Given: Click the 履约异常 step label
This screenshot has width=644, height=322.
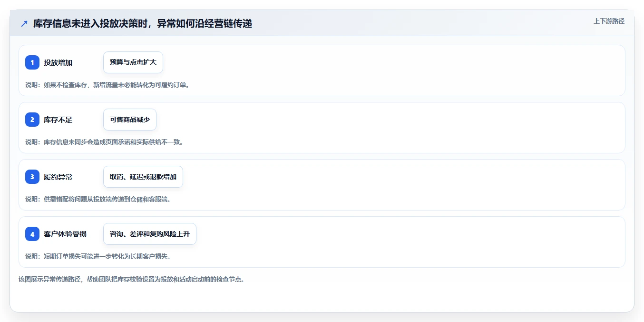Looking at the screenshot, I should click(x=58, y=177).
